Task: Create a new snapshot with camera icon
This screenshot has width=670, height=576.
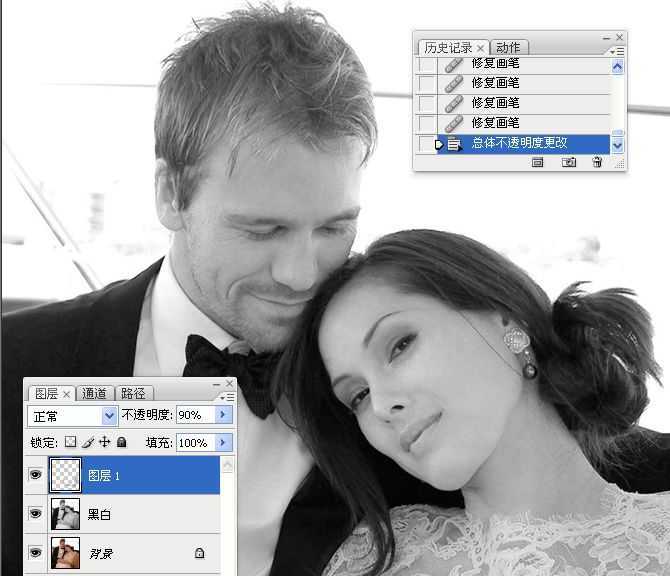Action: (569, 162)
